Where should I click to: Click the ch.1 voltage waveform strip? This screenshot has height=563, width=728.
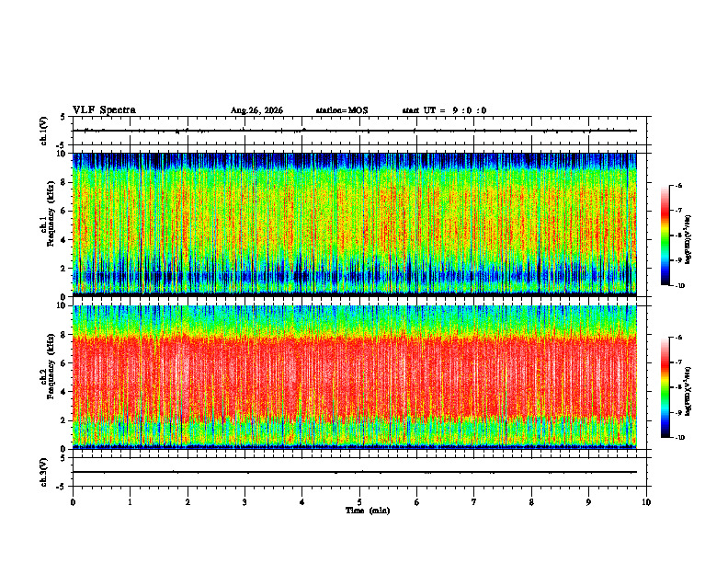(359, 131)
